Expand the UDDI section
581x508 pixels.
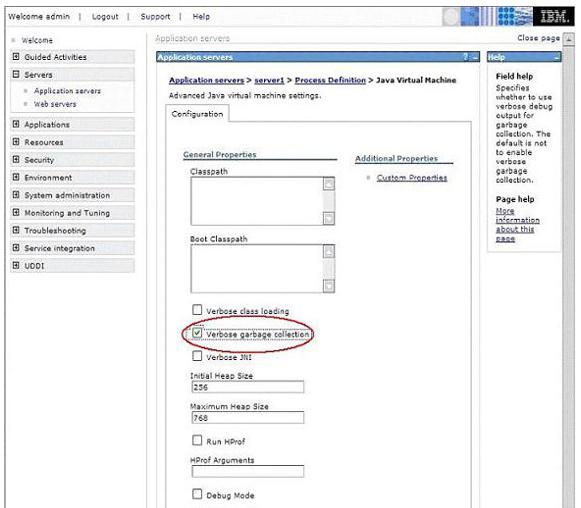coord(16,265)
